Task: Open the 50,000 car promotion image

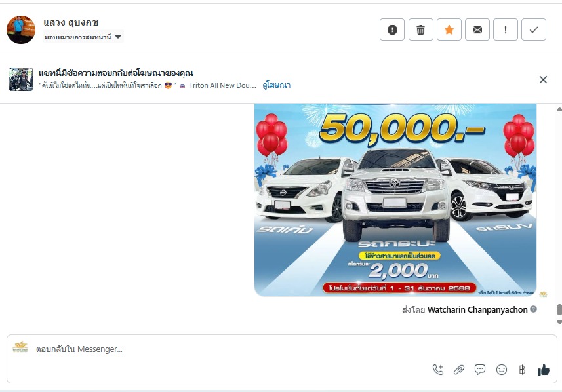Action: pyautogui.click(x=395, y=200)
